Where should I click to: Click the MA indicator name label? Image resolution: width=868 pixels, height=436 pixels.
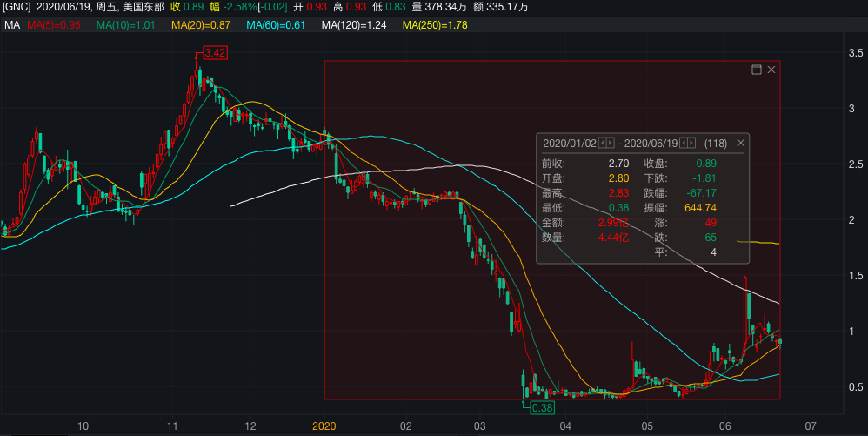(11, 25)
